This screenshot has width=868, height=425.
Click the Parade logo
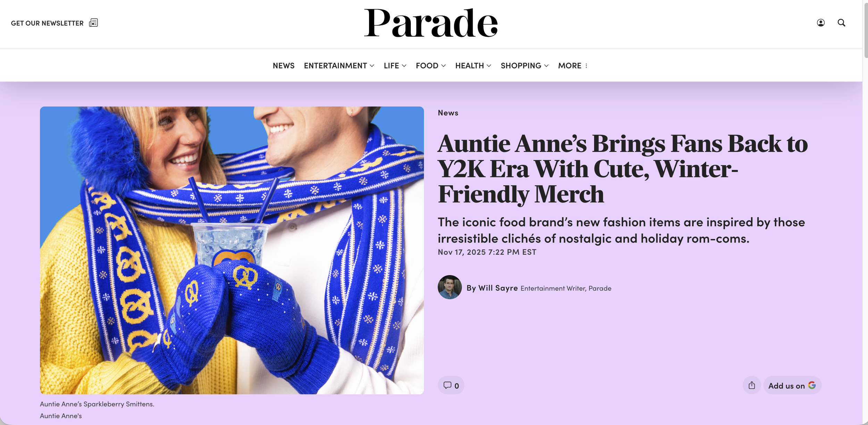click(431, 23)
